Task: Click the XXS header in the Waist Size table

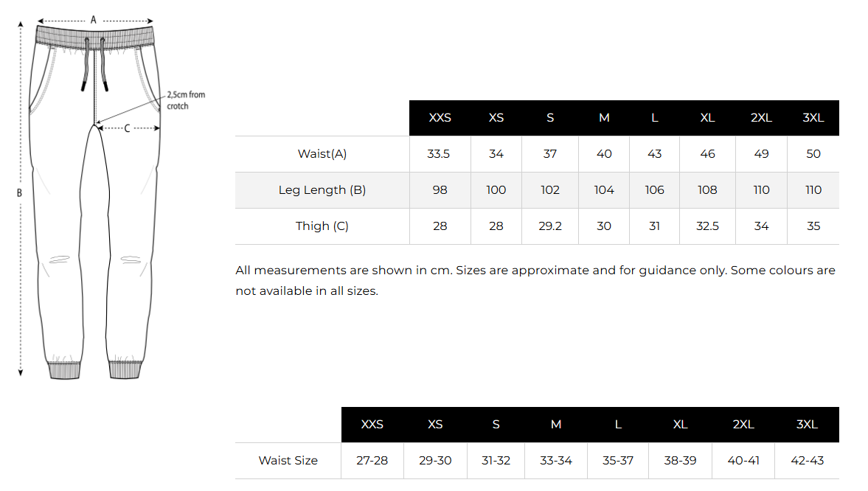Action: tap(372, 425)
